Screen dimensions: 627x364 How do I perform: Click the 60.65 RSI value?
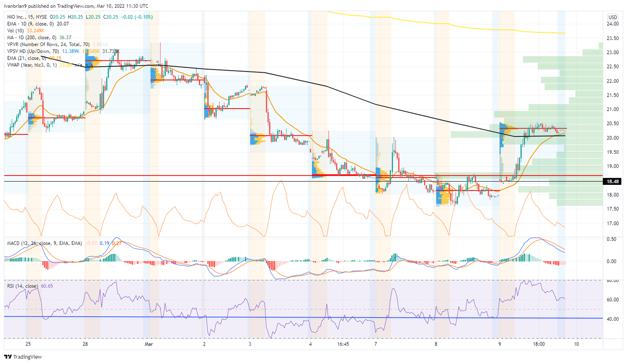(x=47, y=286)
